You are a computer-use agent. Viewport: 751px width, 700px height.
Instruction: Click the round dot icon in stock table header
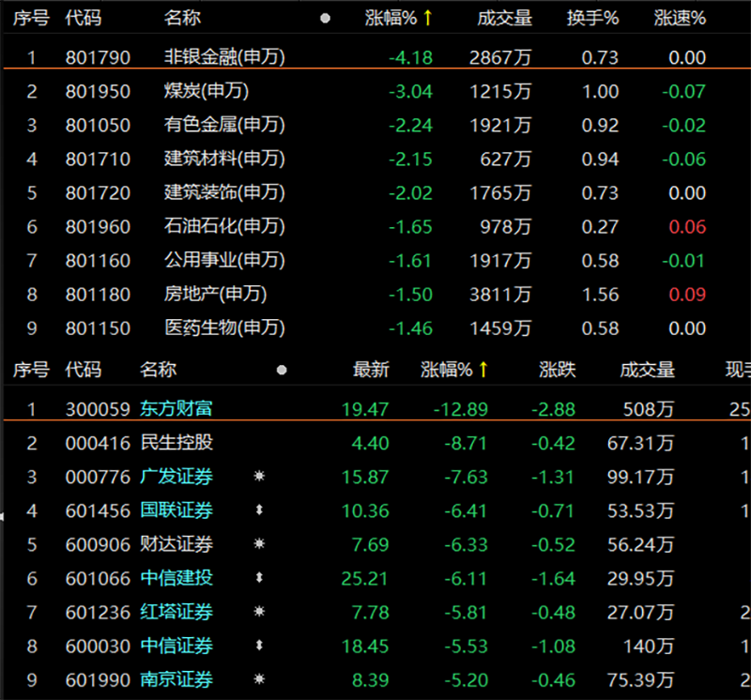click(282, 370)
